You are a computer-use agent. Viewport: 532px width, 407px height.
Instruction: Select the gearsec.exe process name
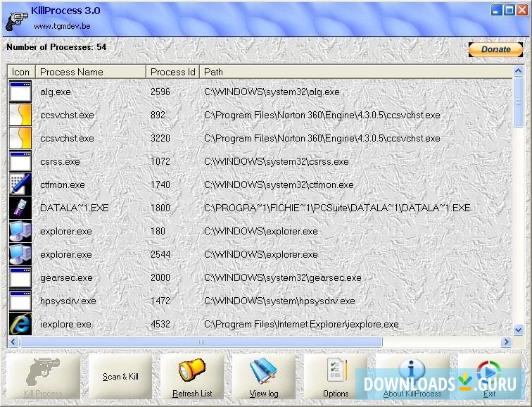66,278
